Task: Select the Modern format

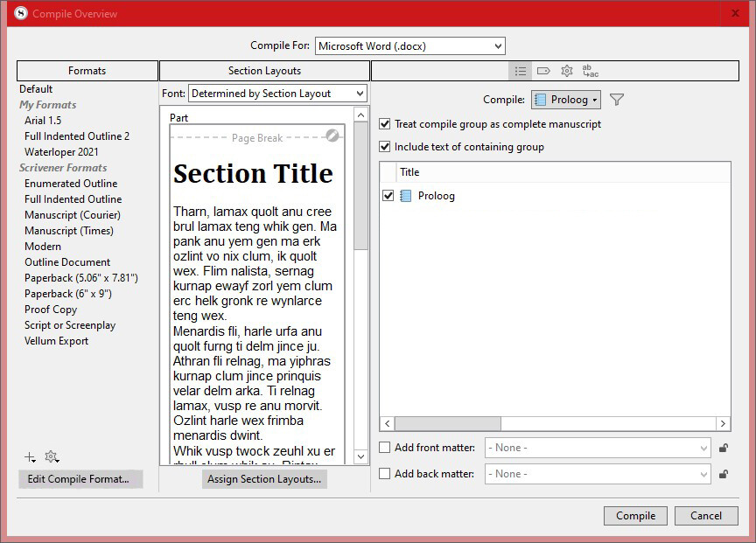Action: [43, 247]
